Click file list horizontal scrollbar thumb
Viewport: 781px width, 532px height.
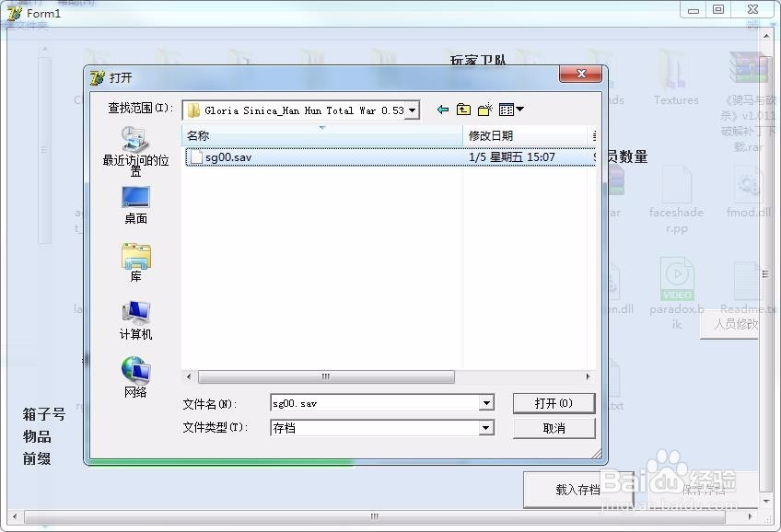(x=326, y=376)
